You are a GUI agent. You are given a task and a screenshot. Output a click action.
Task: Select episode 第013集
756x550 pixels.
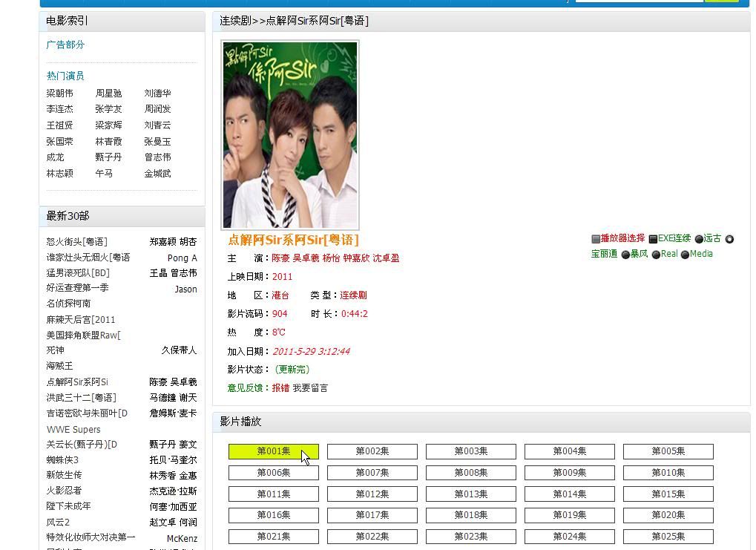coord(470,494)
